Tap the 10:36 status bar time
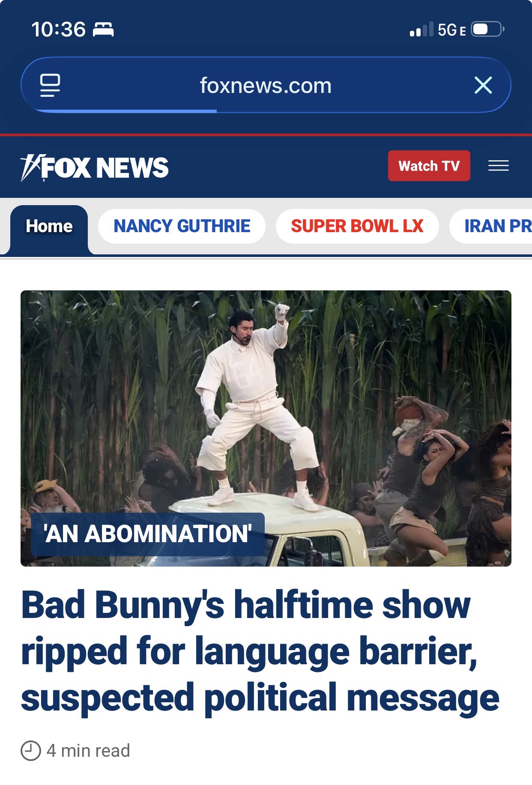 (59, 30)
